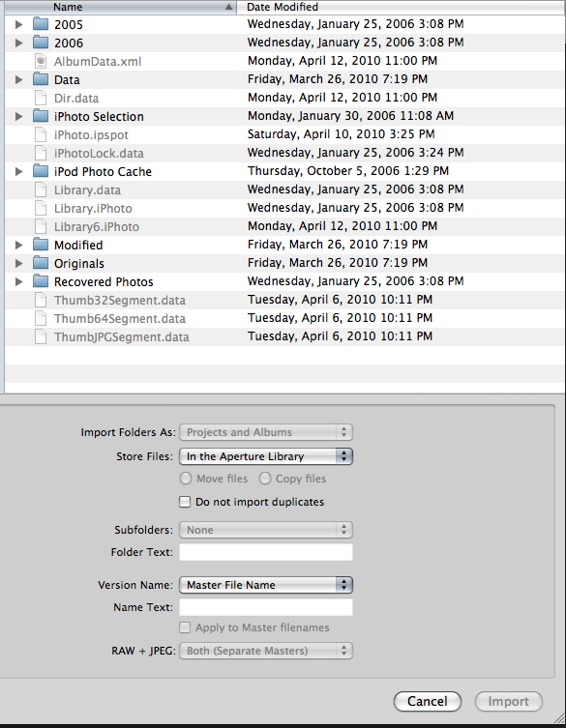Select the 2005 folder icon
Screen dimensions: 566x728
(x=41, y=24)
